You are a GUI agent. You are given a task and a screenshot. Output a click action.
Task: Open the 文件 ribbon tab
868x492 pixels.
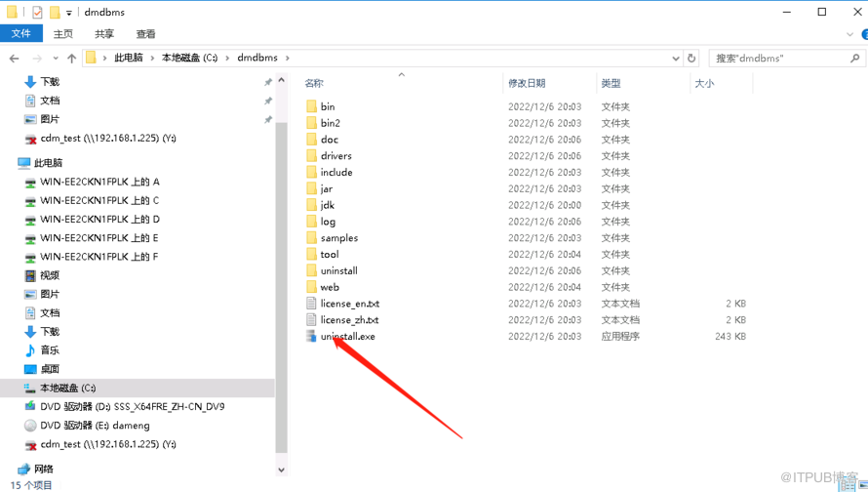click(x=21, y=33)
